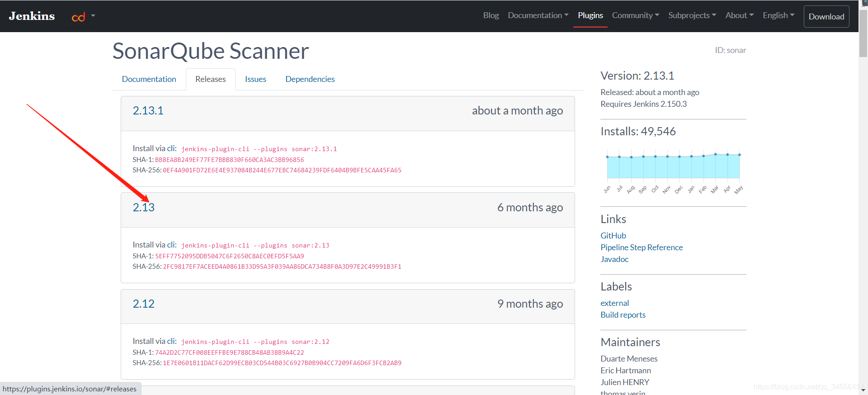Open the Blog link in navbar
The image size is (868, 395).
click(491, 15)
